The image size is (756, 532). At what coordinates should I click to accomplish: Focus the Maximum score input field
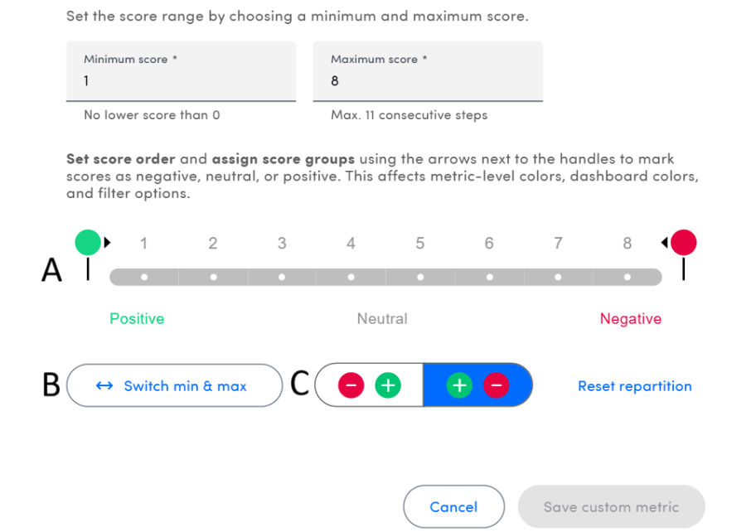[428, 81]
